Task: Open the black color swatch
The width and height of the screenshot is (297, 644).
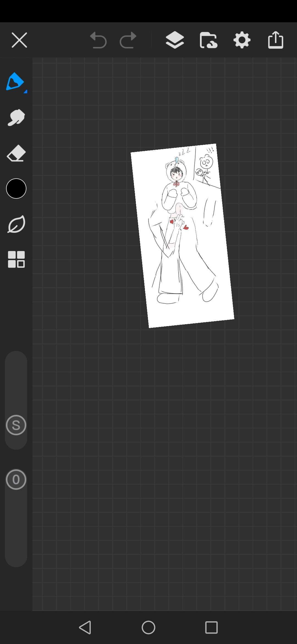Action: click(16, 189)
